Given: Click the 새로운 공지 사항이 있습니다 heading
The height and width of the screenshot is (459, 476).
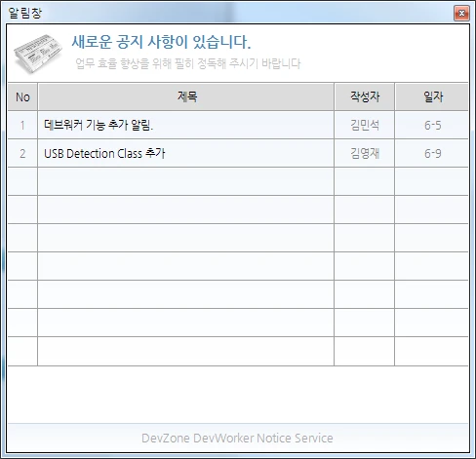Looking at the screenshot, I should pos(161,42).
